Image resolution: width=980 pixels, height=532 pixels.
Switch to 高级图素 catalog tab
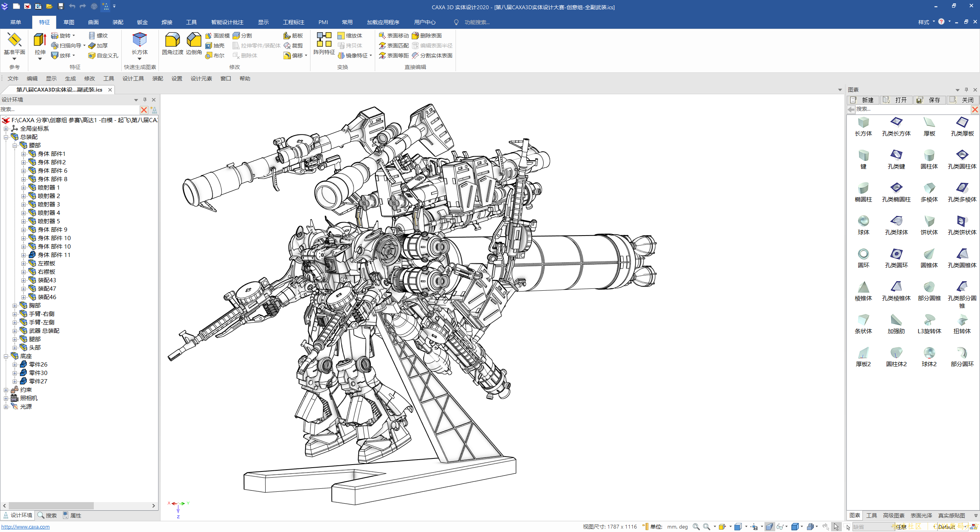point(893,516)
